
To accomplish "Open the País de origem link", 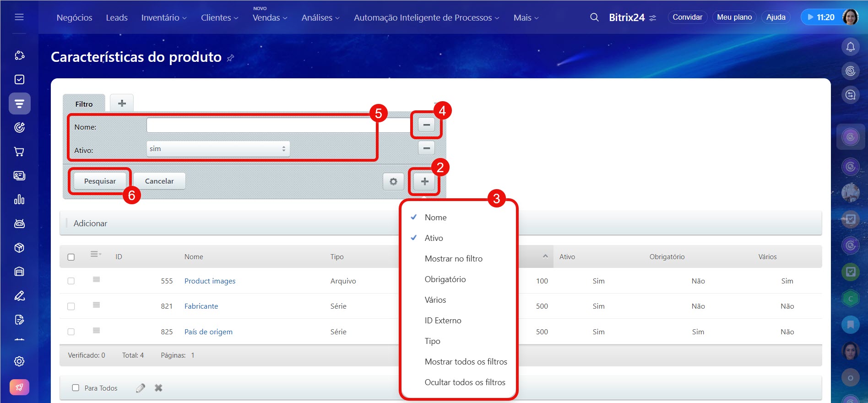I will [208, 332].
